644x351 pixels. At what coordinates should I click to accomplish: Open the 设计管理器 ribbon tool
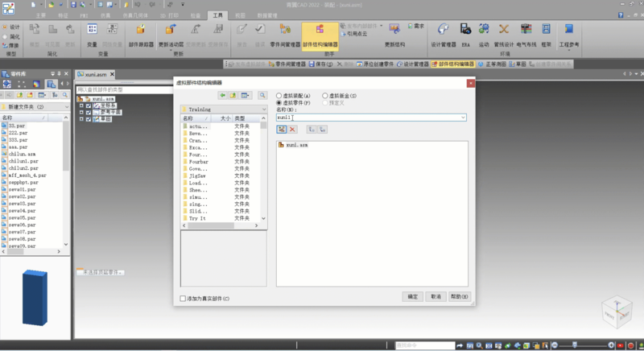444,35
